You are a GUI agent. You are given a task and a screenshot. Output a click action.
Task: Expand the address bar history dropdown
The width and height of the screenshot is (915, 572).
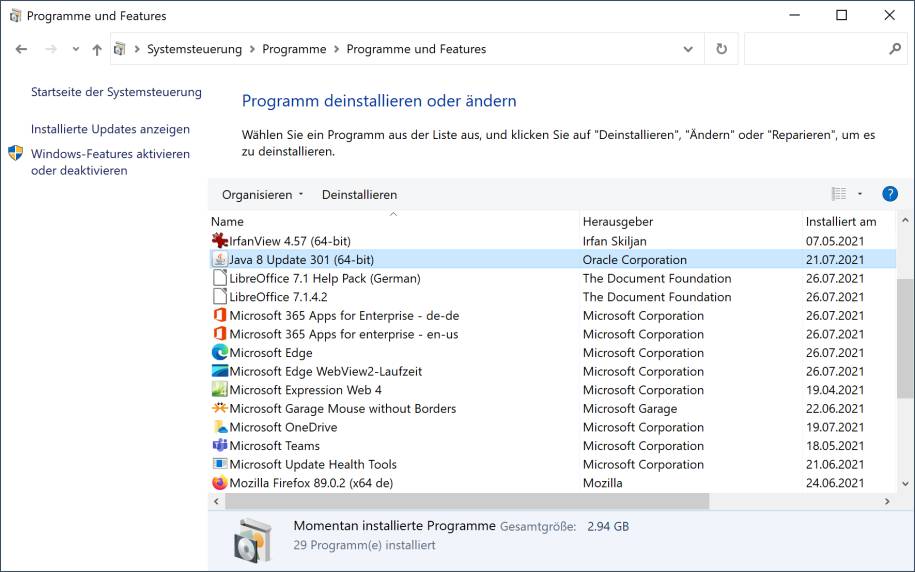tap(687, 49)
